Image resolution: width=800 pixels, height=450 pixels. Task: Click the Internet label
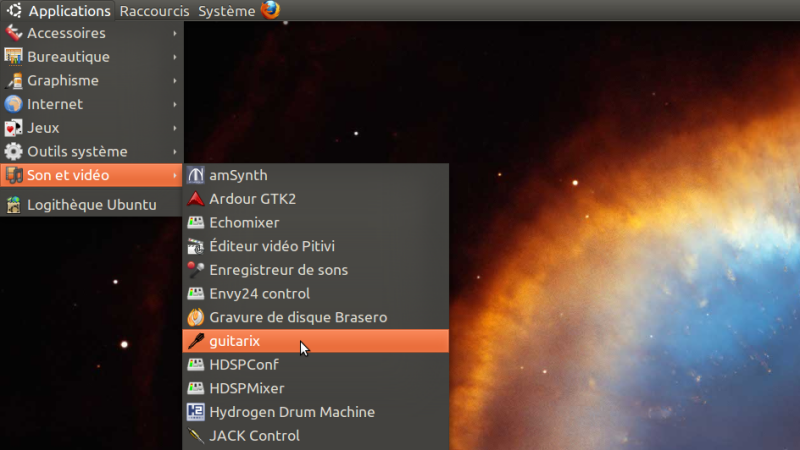click(x=55, y=104)
